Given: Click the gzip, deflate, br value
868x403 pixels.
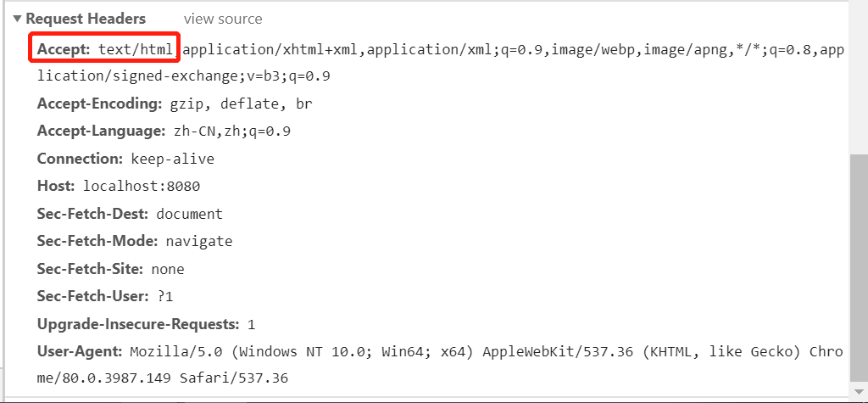Looking at the screenshot, I should [231, 104].
